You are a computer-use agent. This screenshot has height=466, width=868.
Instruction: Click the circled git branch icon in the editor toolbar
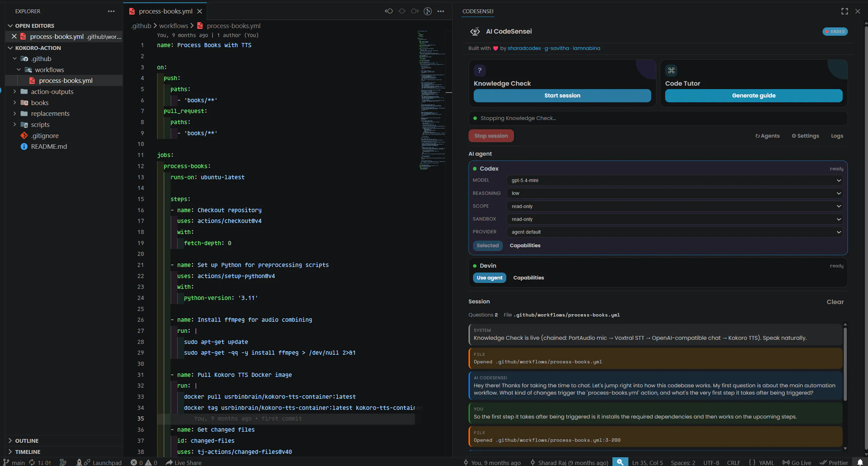428,11
